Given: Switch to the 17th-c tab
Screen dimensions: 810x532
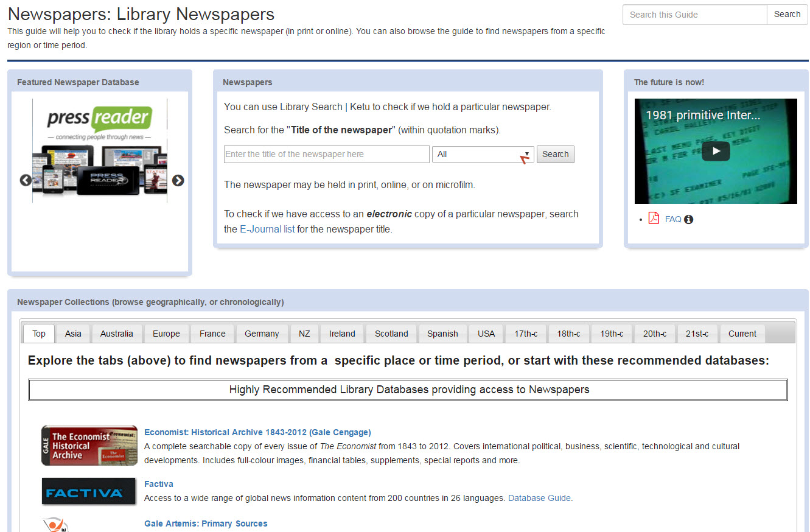Looking at the screenshot, I should [x=526, y=334].
